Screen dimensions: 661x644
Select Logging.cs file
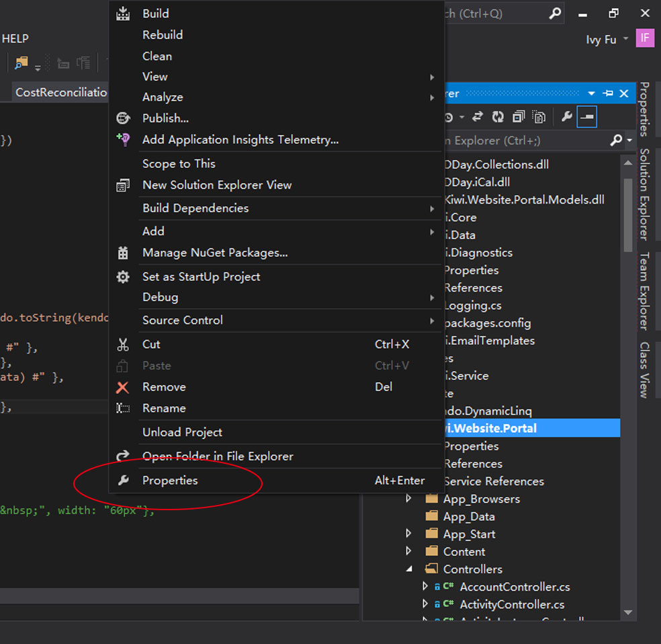pyautogui.click(x=473, y=305)
